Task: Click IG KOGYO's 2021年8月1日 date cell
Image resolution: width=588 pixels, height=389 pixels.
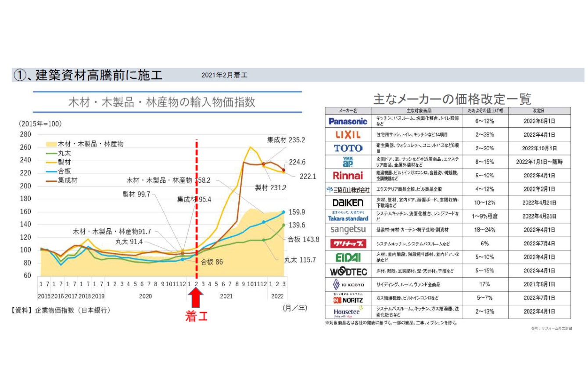Action: 539,285
